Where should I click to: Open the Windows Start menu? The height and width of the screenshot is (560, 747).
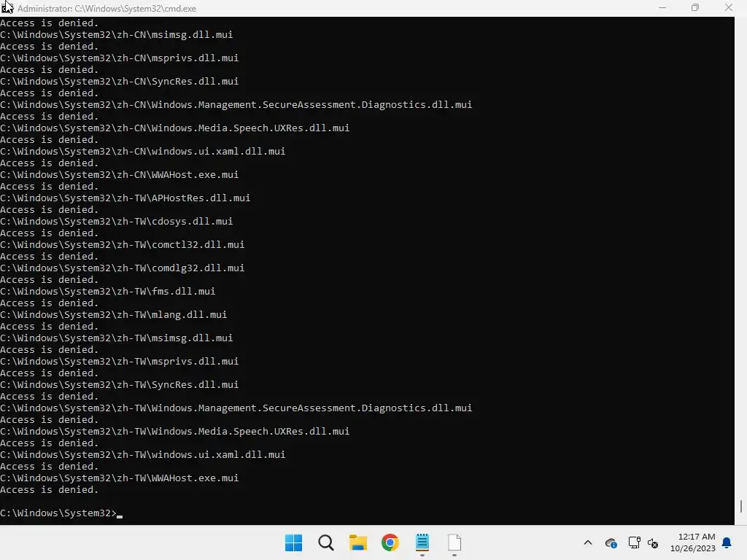pyautogui.click(x=293, y=542)
